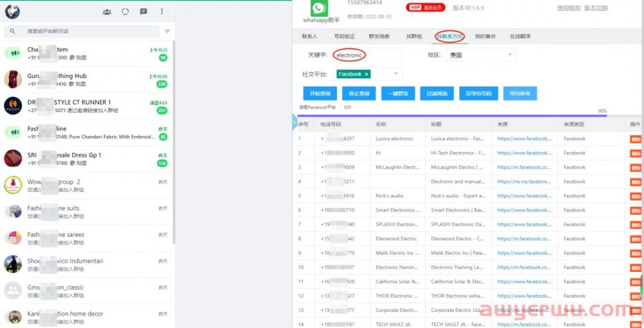Viewport: 644px width, 328px height.
Task: Open the Status circle icon
Action: (x=126, y=12)
